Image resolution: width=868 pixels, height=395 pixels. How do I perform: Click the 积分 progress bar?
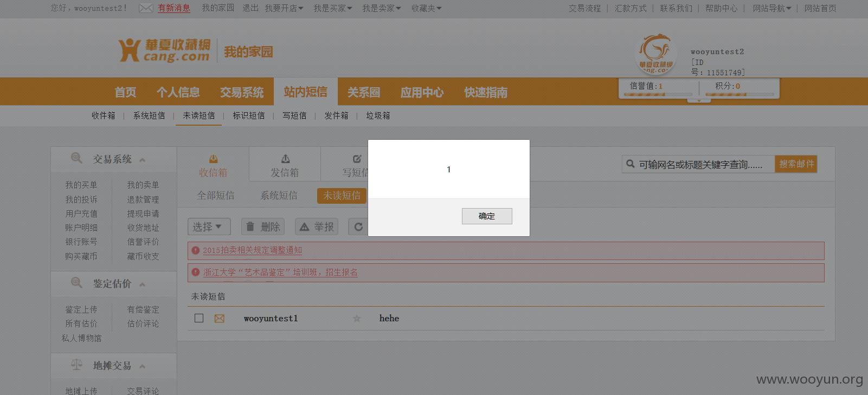coord(740,94)
